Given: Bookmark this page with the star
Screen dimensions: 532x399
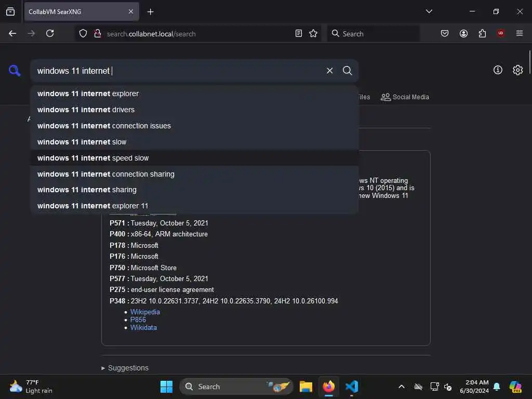Looking at the screenshot, I should (313, 33).
